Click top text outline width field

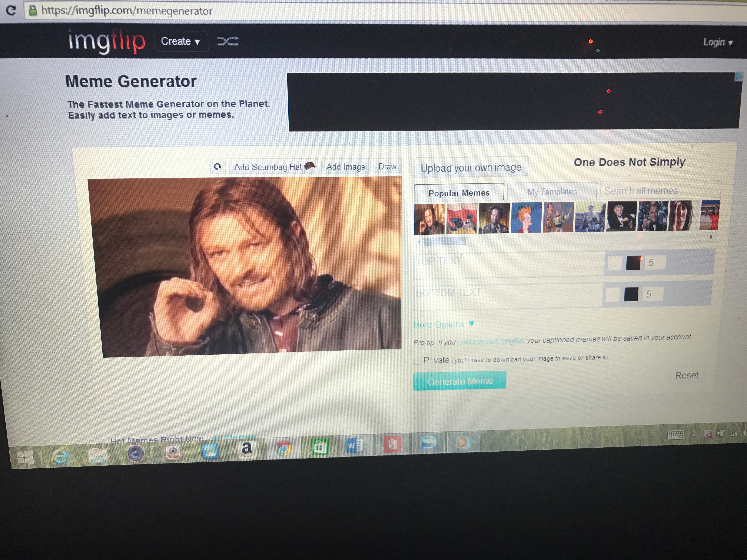655,263
